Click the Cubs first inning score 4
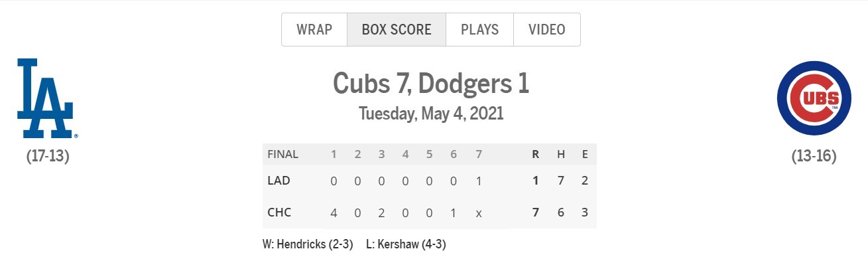The width and height of the screenshot is (868, 259). [x=334, y=213]
